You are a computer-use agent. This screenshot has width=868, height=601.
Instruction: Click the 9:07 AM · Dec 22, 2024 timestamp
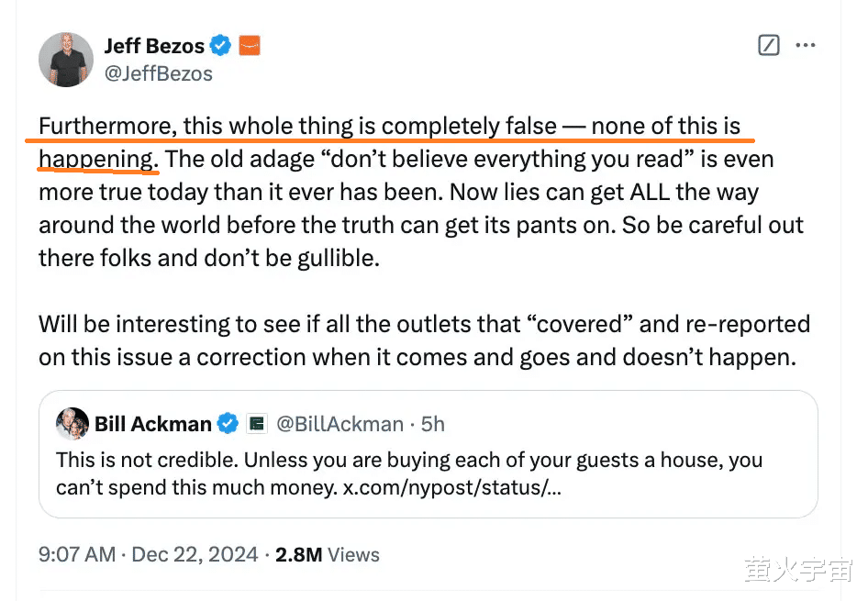pos(149,554)
